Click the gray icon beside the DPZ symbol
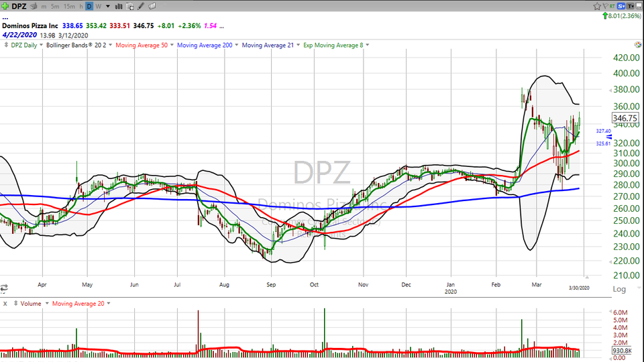The width and height of the screenshot is (644, 362). click(34, 6)
